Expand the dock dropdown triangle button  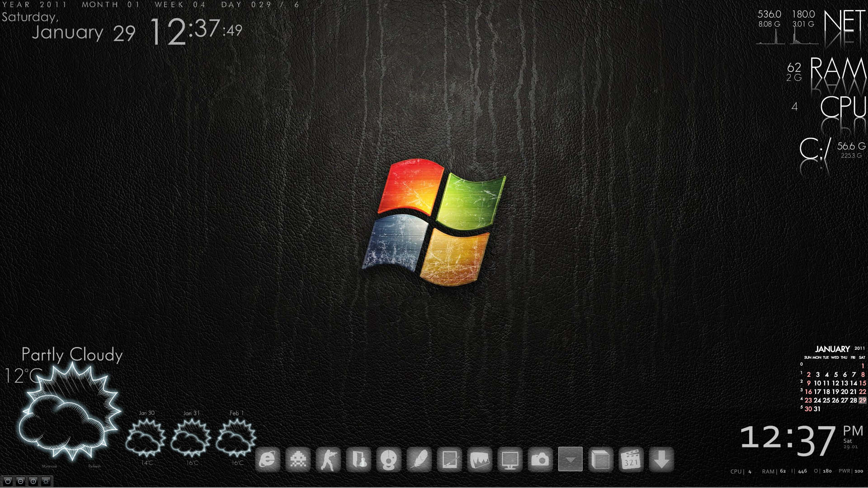pos(571,460)
